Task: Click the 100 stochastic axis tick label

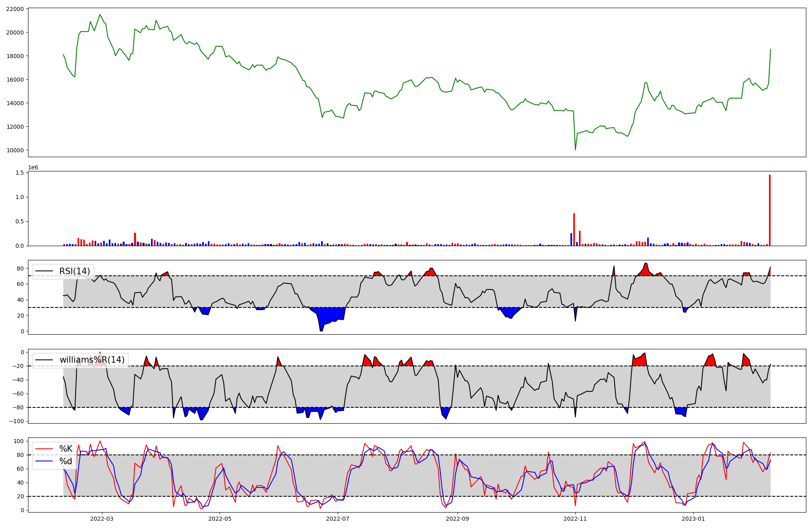Action: (19, 441)
